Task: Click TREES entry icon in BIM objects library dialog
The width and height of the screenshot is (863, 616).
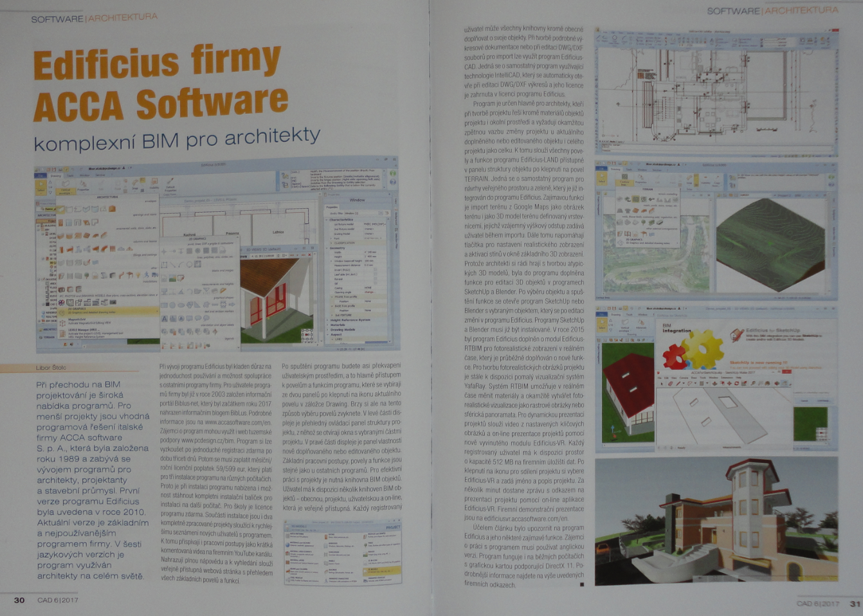Action: [x=365, y=545]
